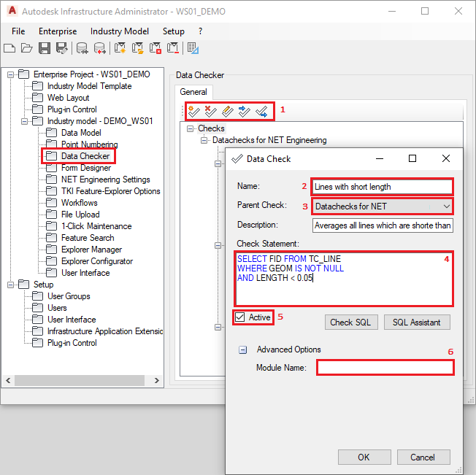The image size is (476, 475).
Task: Click the New project toolbar icon
Action: point(9,48)
